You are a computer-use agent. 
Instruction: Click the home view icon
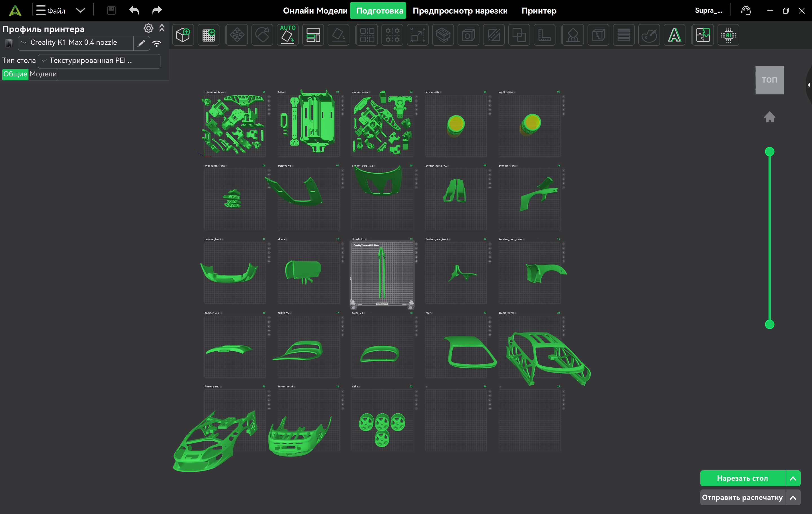769,117
